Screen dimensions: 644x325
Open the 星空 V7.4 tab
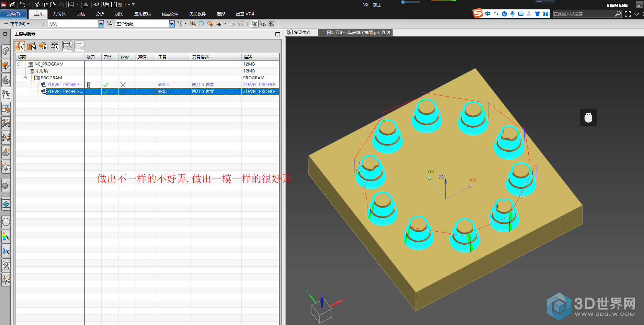pos(245,14)
